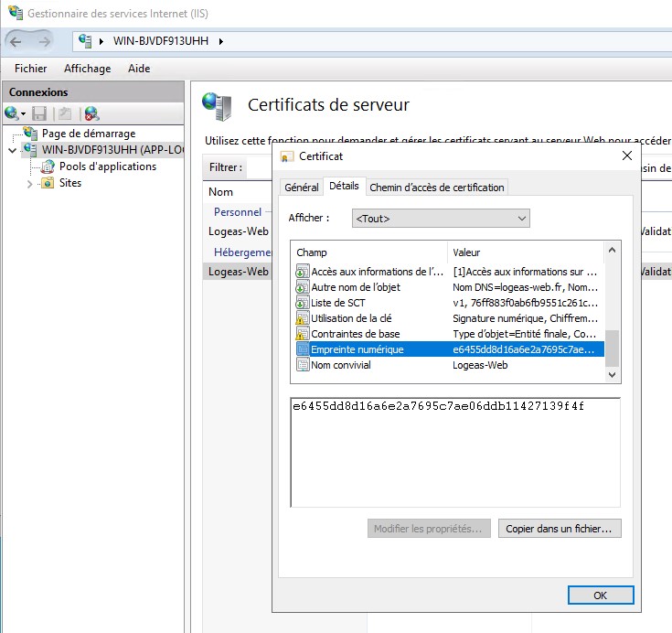Click inside the thumbprint value text box
This screenshot has width=672, height=633.
point(454,457)
